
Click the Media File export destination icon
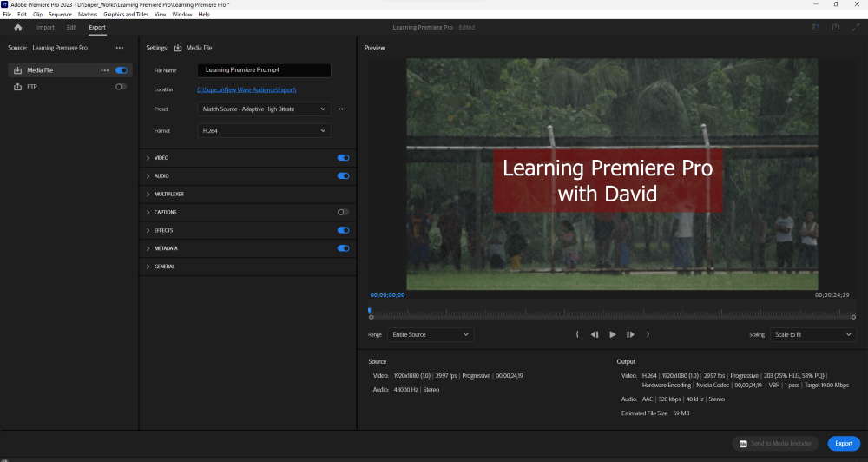[17, 70]
